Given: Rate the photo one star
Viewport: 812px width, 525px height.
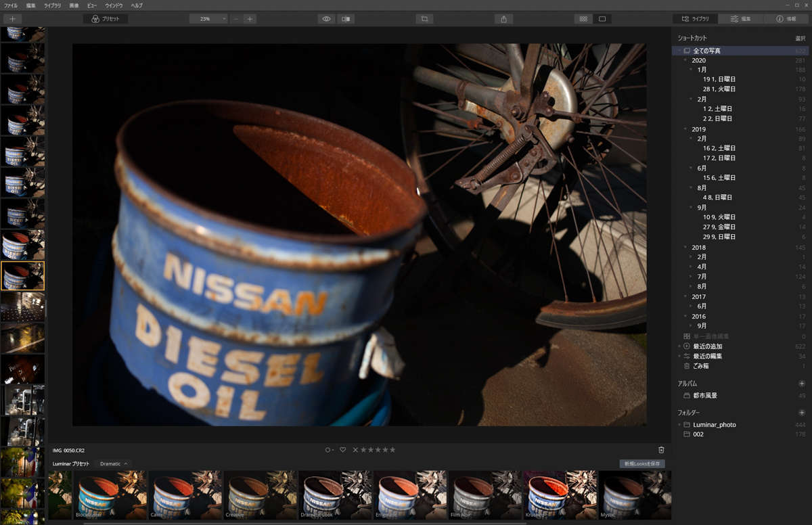Looking at the screenshot, I should click(x=363, y=450).
